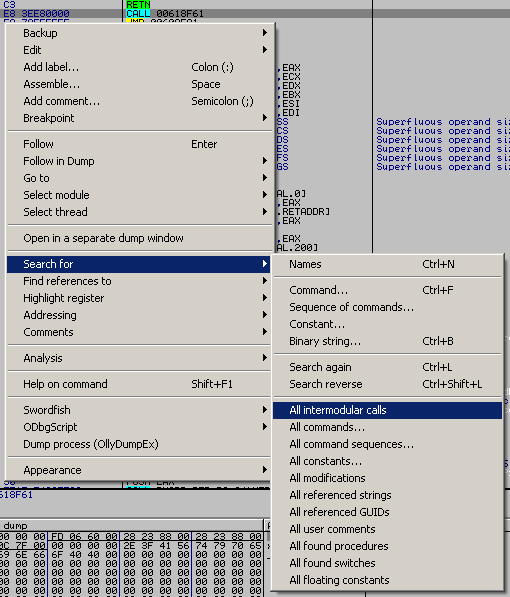The image size is (510, 597).
Task: Choose Assemble… menu item
Action: (x=139, y=84)
